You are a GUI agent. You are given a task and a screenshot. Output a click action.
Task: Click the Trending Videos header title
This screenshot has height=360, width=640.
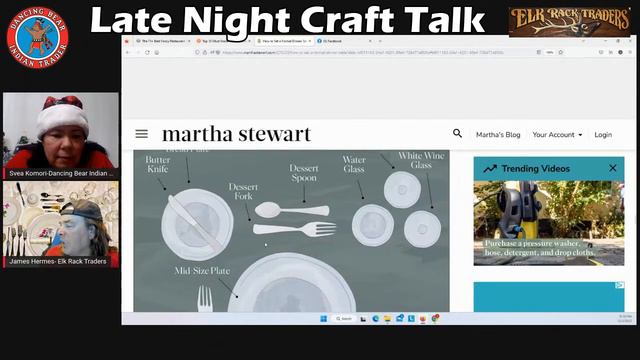[536, 169]
